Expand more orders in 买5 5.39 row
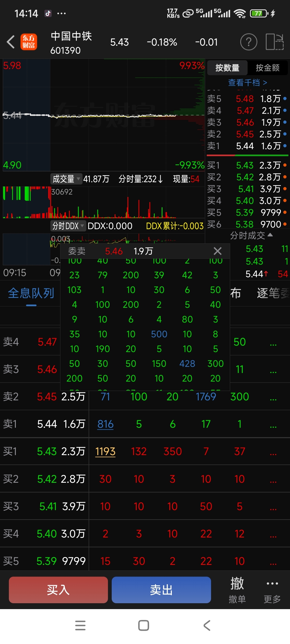 pos(273,563)
